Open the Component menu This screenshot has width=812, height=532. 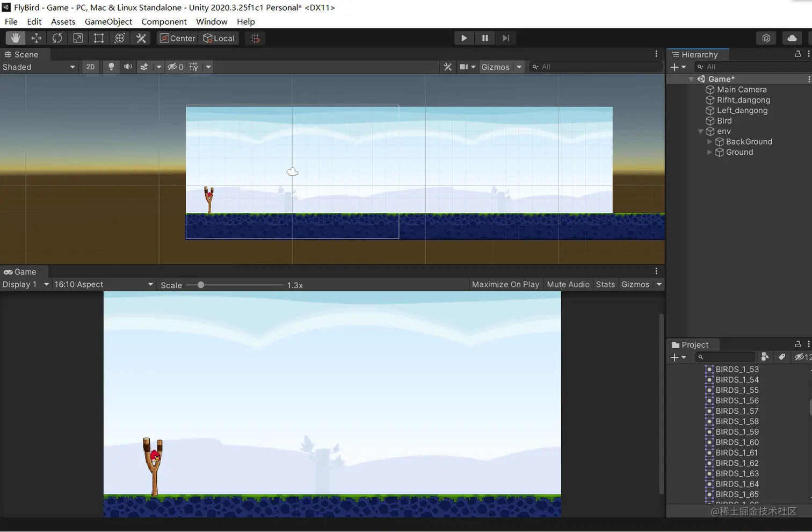pyautogui.click(x=164, y=21)
